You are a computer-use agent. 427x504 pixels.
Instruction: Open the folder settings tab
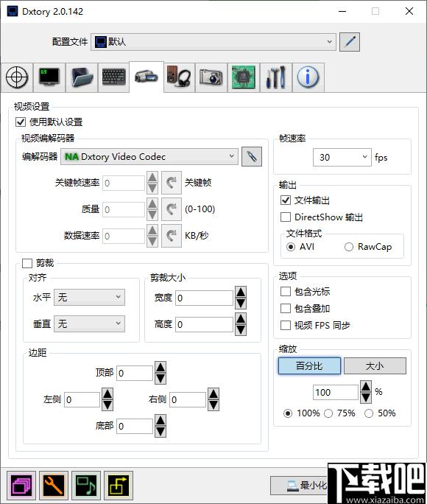click(82, 77)
